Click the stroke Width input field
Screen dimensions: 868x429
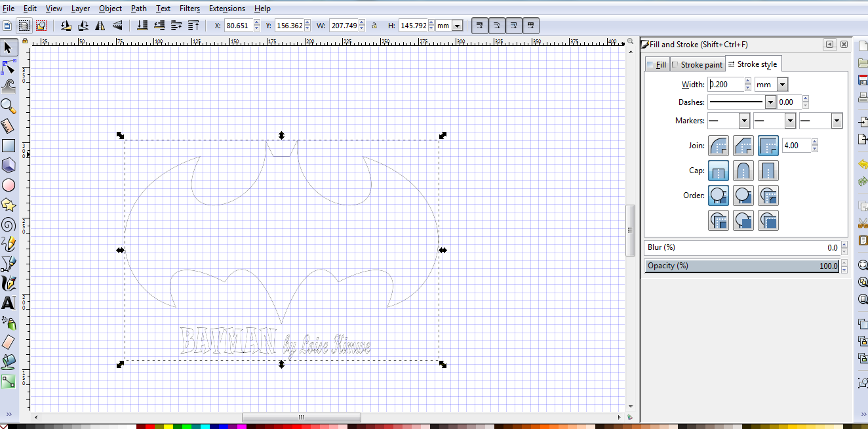(726, 85)
